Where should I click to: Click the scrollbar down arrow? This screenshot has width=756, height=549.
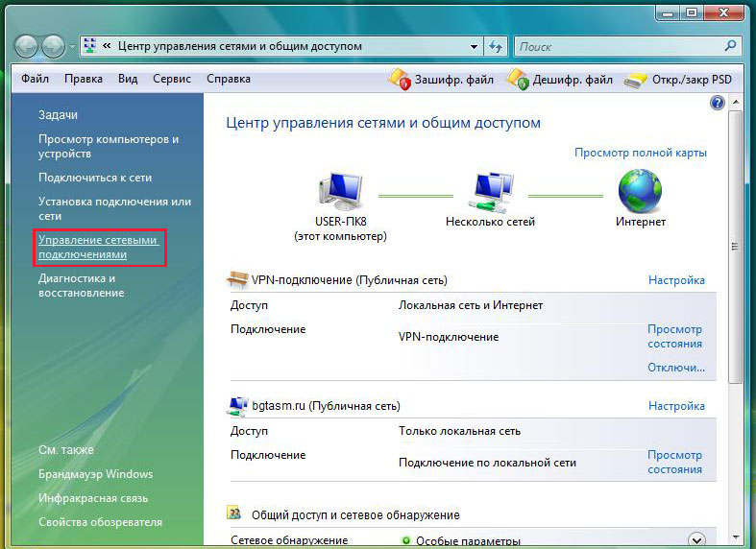tap(736, 537)
